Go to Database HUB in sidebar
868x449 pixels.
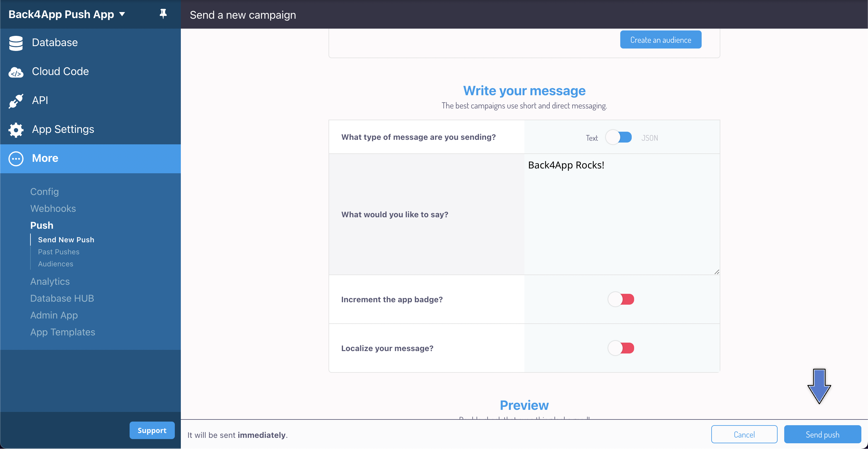point(62,298)
